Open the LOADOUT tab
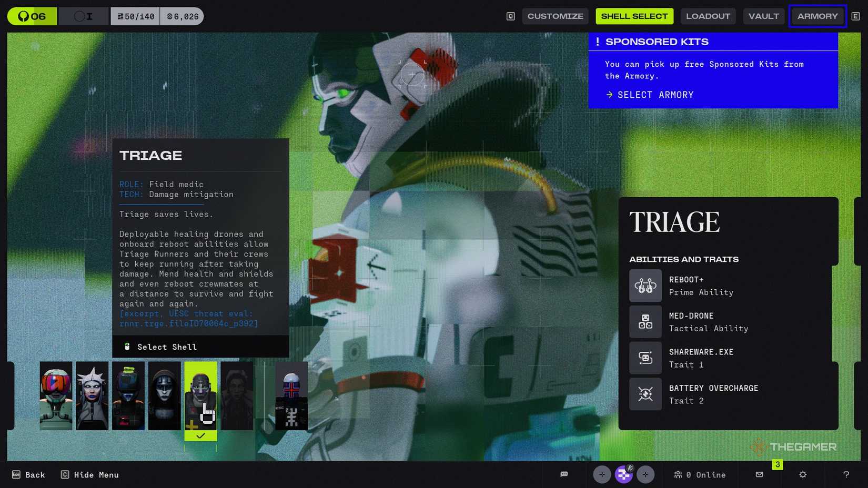 pos(708,16)
